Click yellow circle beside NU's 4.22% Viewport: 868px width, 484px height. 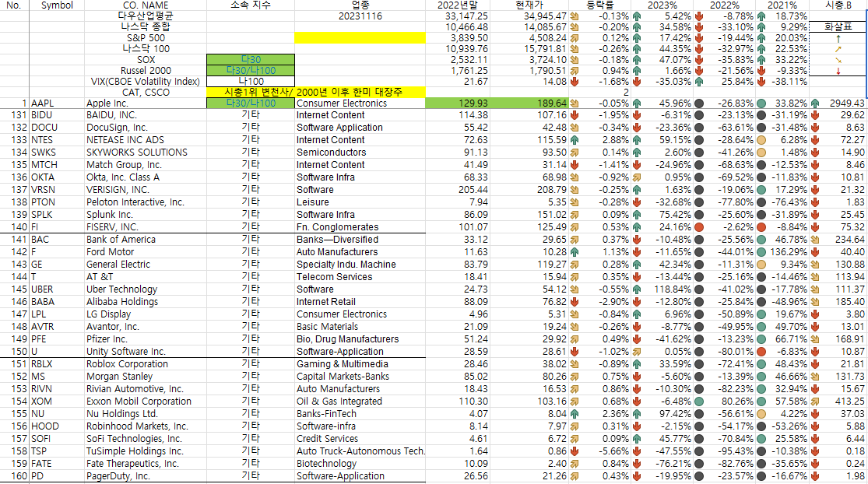pos(761,414)
